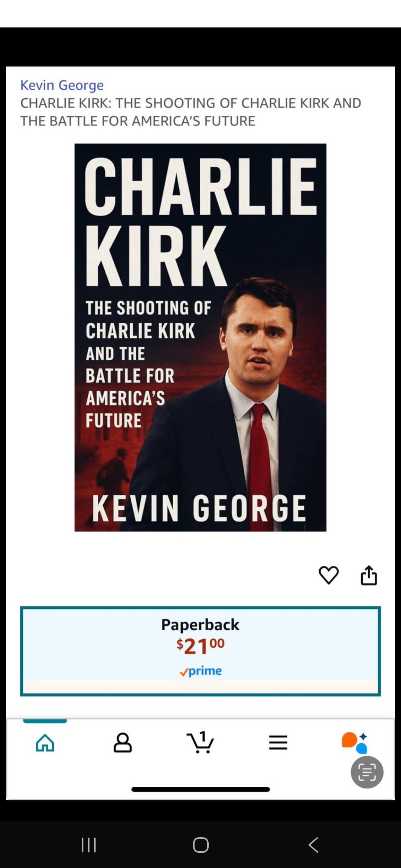The image size is (401, 868).
Task: Tap the black gesture handle bar
Action: 200,789
